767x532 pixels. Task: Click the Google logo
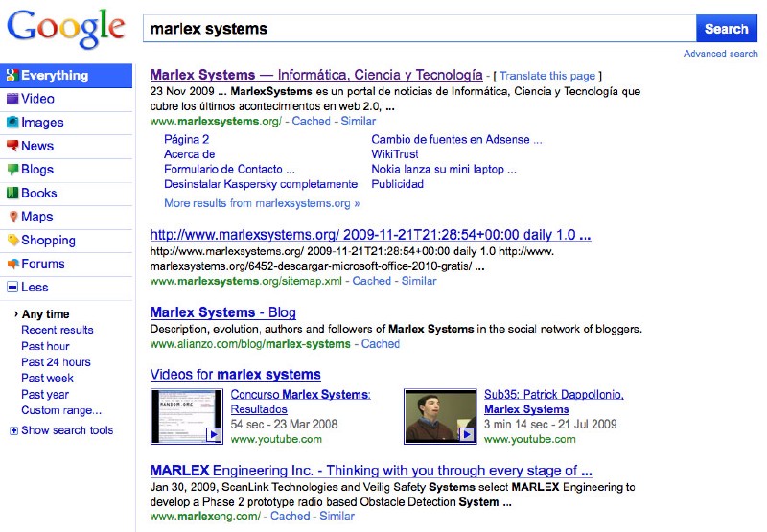[x=66, y=29]
